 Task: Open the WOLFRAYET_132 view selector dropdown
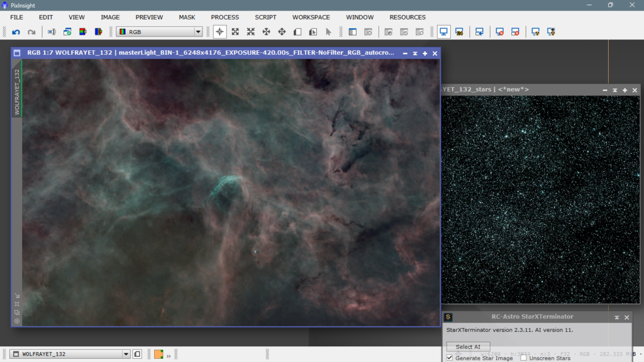[70, 354]
